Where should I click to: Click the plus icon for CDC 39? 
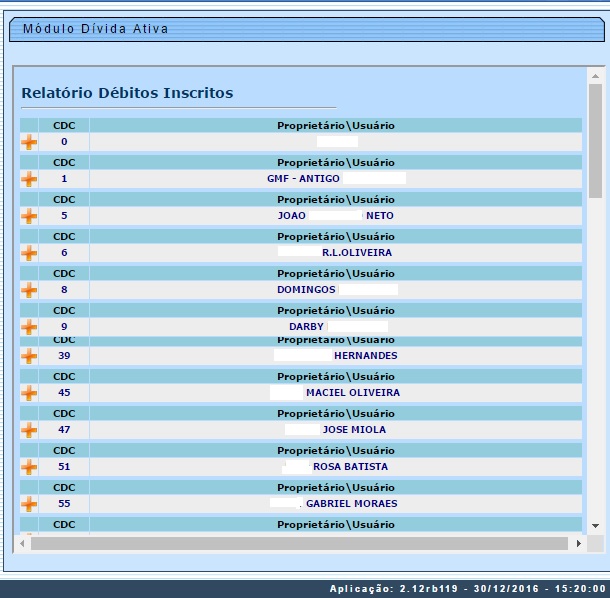click(29, 356)
